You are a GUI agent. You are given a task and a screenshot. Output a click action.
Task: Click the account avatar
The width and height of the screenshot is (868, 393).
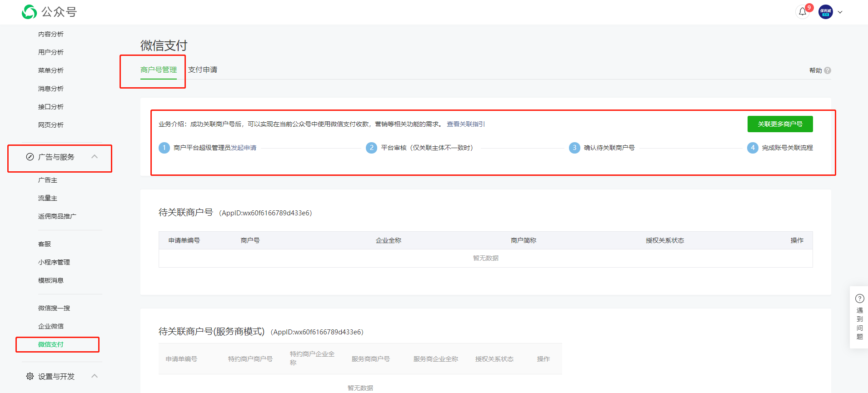pos(826,12)
